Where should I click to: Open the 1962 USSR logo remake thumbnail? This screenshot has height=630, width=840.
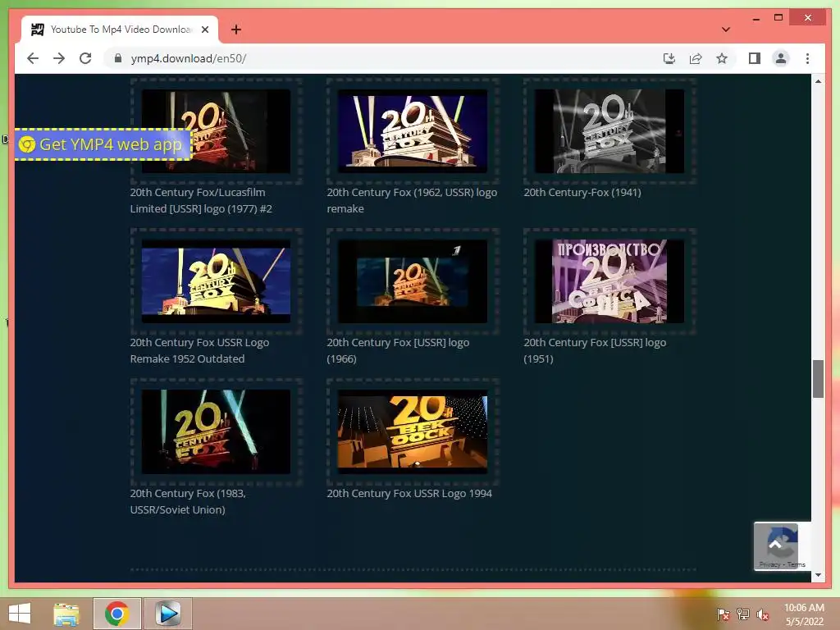(x=413, y=131)
